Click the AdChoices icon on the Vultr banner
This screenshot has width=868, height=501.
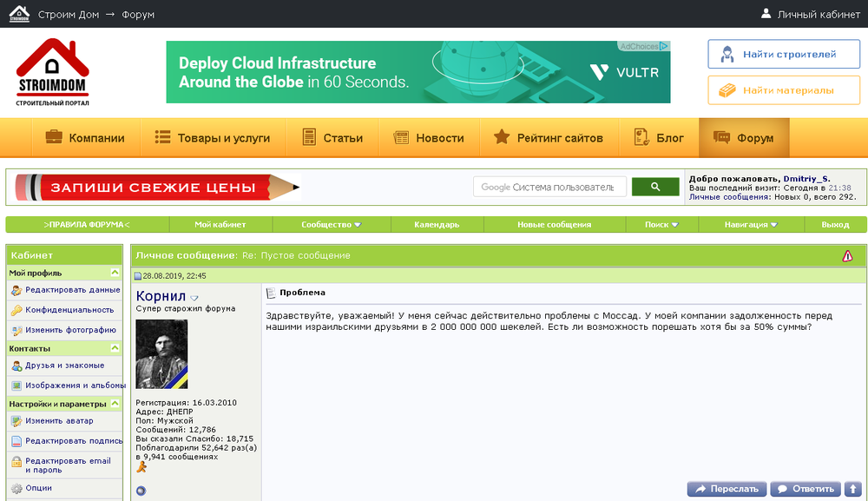click(664, 46)
